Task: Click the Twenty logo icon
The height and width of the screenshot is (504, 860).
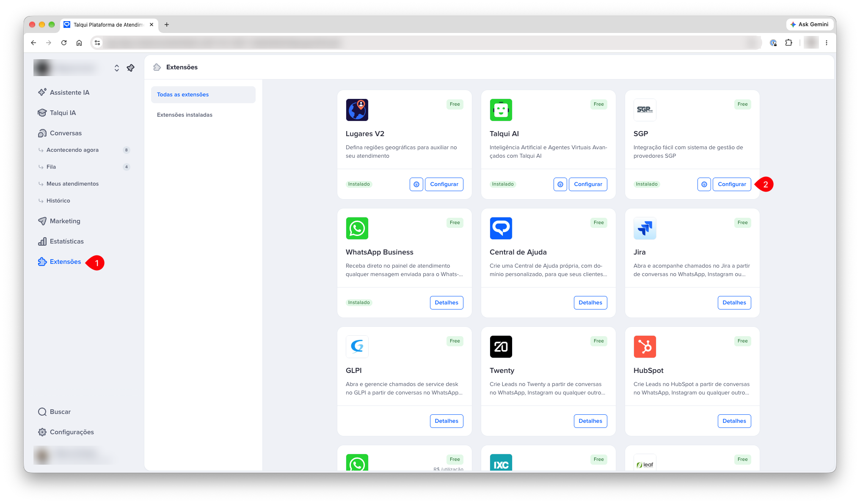Action: point(501,347)
